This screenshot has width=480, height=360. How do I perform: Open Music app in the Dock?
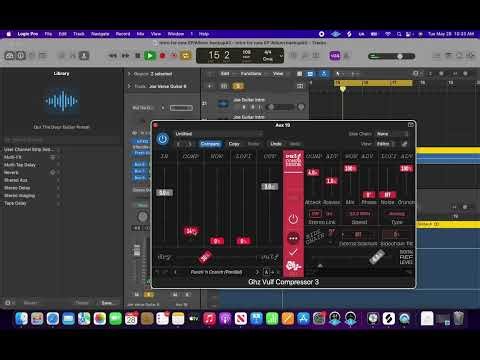[209, 319]
